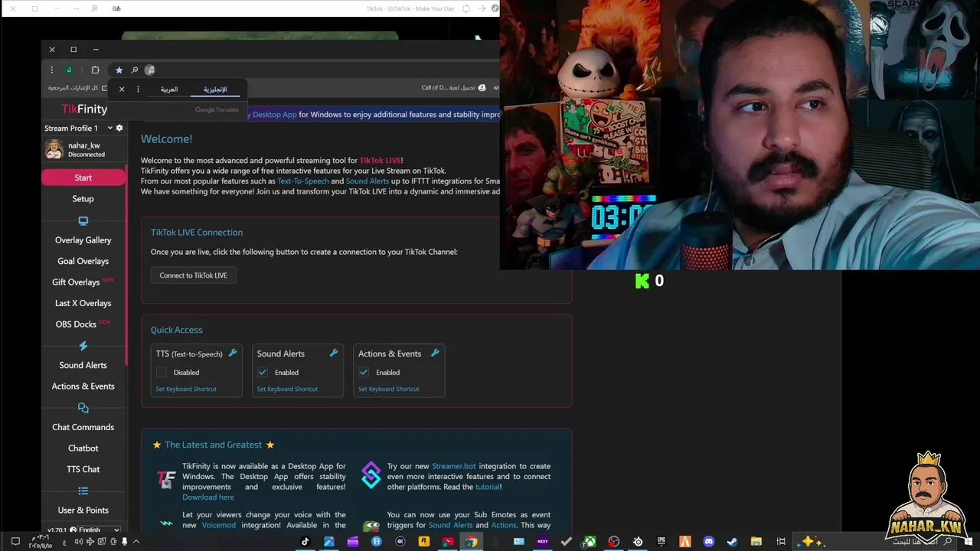Open File Explorer from the taskbar
Viewport: 980px width, 551px height.
coord(756,542)
